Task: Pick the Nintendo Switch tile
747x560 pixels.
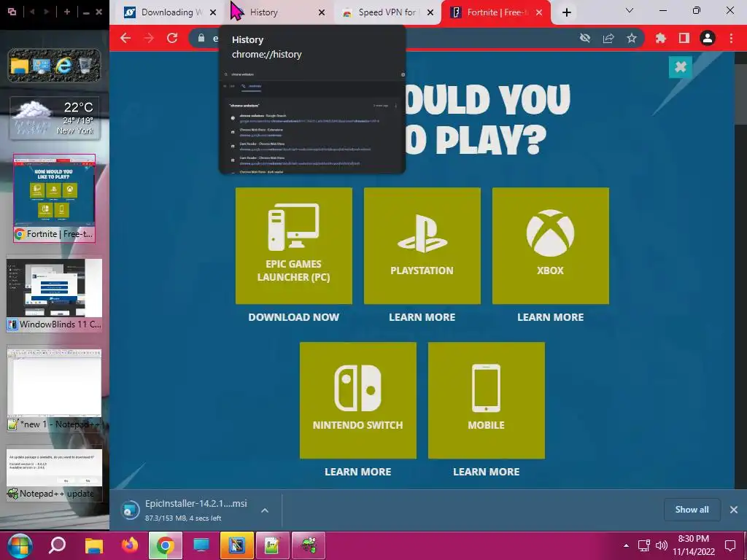Action: [x=357, y=400]
